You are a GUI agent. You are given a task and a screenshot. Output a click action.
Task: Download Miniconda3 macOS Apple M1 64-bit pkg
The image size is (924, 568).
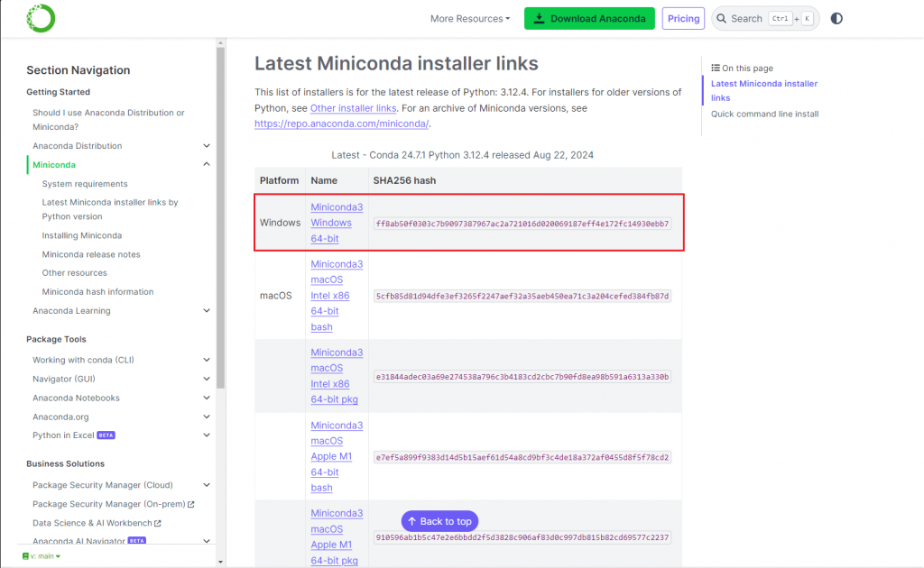[337, 536]
